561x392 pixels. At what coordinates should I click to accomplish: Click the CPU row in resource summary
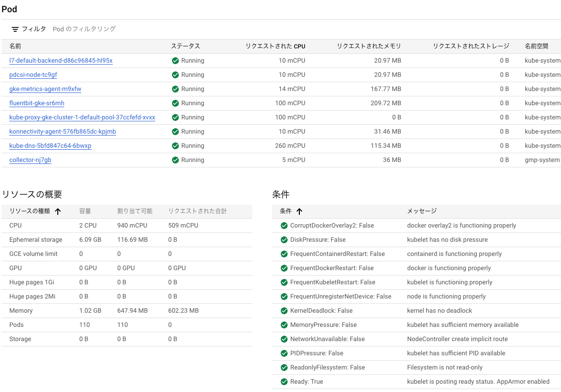pos(127,226)
